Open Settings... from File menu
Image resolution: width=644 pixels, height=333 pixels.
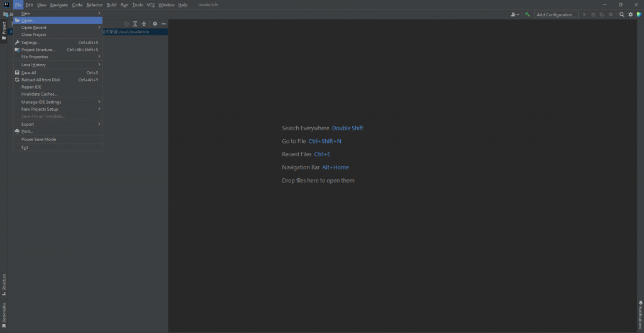(58, 42)
